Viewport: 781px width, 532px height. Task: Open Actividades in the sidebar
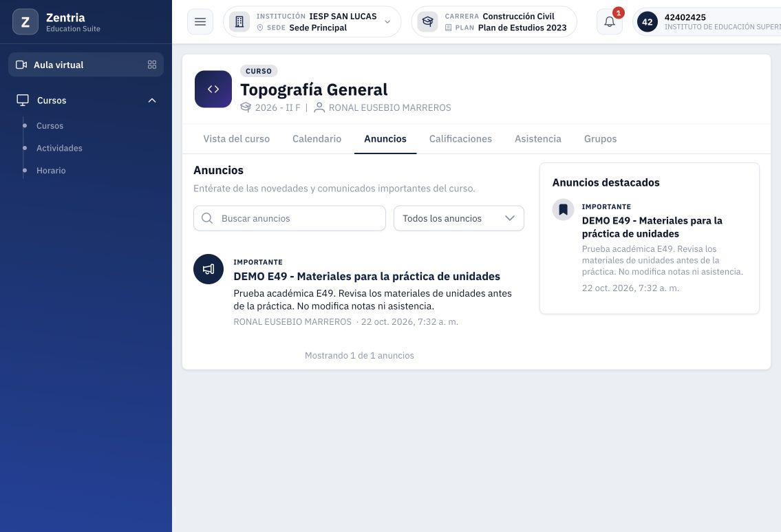59,148
